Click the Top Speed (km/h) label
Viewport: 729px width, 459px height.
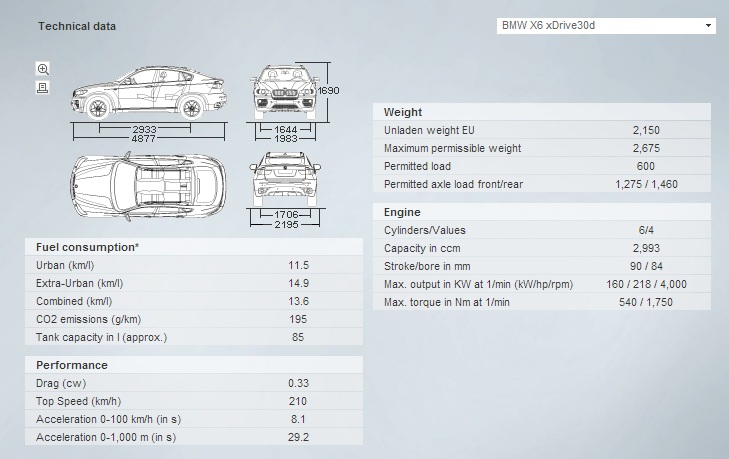[x=78, y=401]
